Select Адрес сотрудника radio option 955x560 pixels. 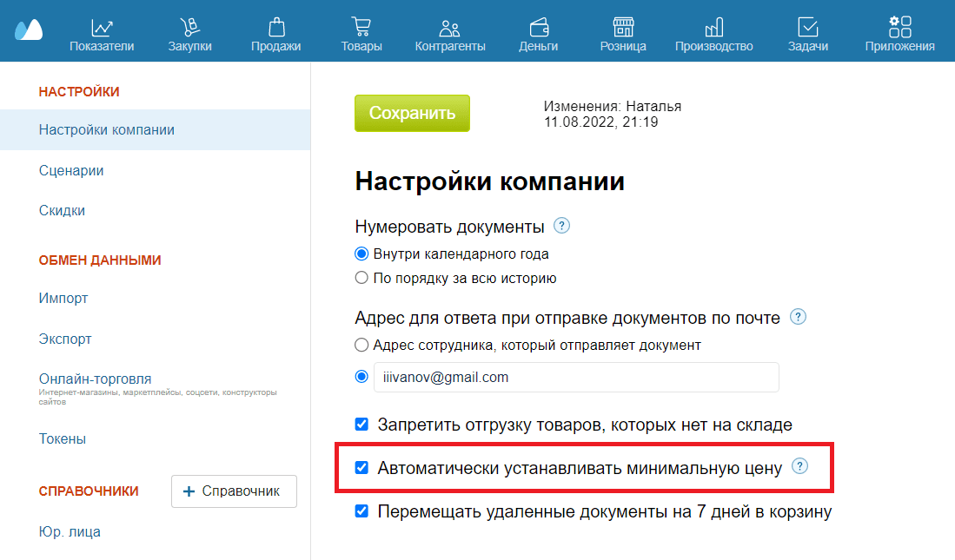(x=361, y=345)
